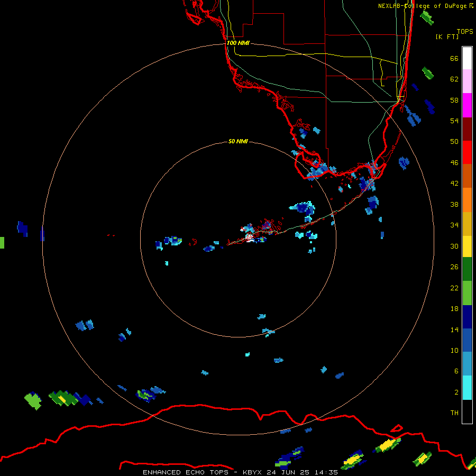
Task: Click the '10' legend value
Action: coord(454,350)
